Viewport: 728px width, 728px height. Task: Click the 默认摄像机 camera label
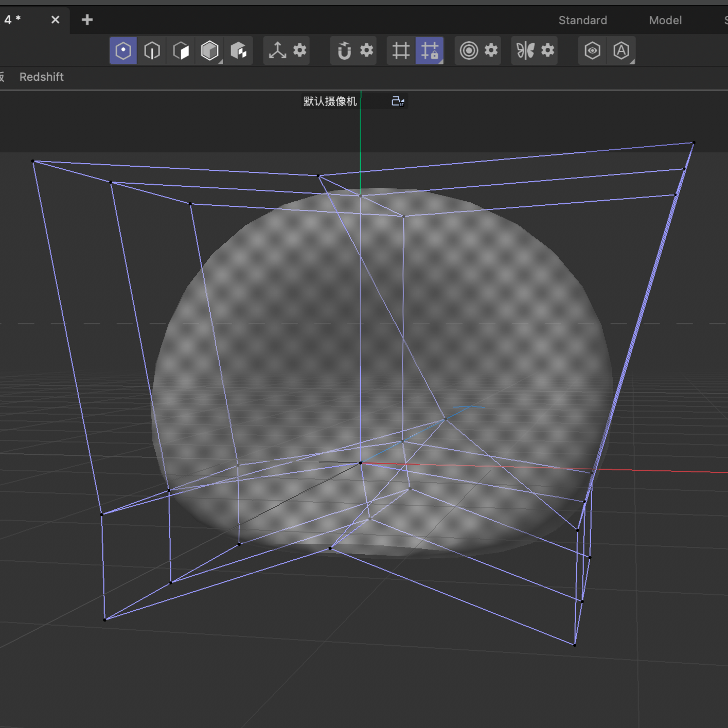pos(330,101)
